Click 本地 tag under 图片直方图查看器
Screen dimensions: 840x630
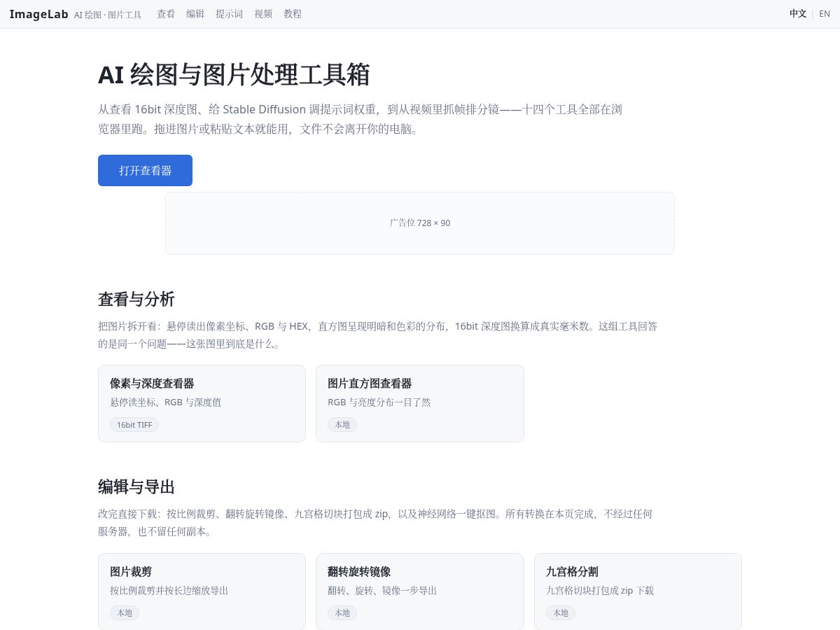coord(342,425)
